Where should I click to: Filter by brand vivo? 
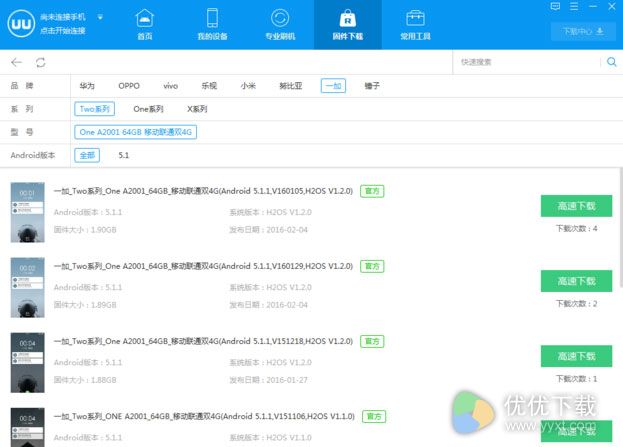click(x=170, y=86)
